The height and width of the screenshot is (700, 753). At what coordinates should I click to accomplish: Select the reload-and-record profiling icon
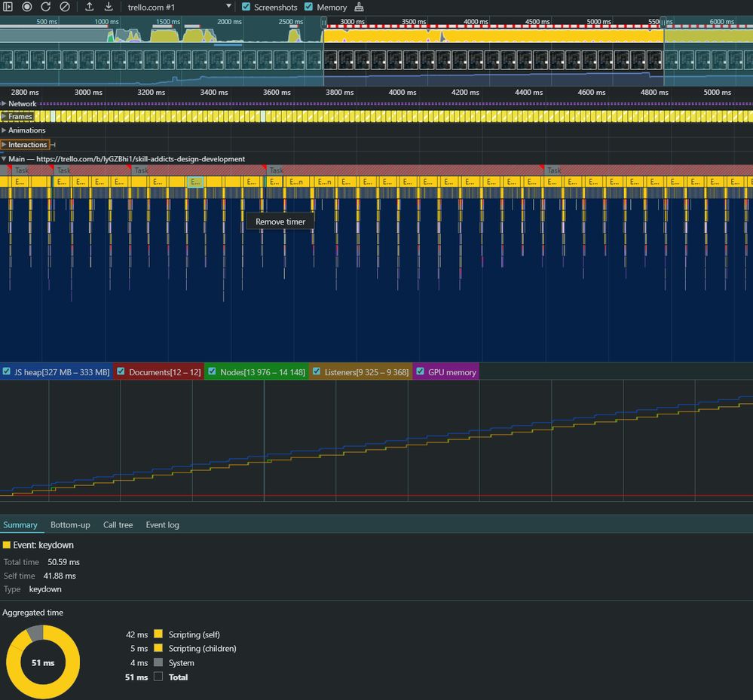45,7
